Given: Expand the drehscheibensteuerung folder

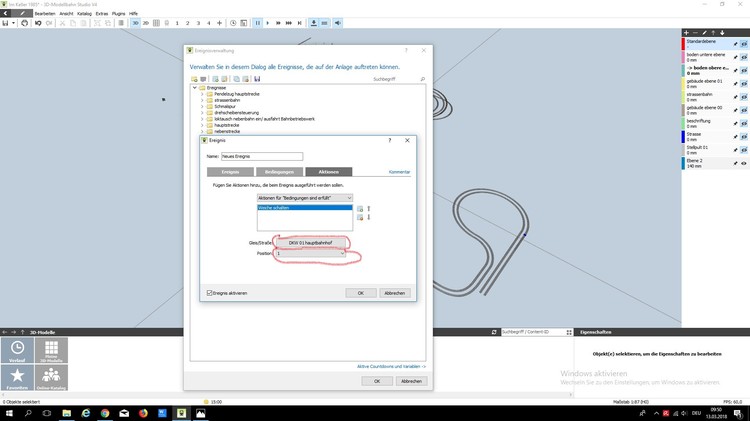Looking at the screenshot, I should click(202, 113).
